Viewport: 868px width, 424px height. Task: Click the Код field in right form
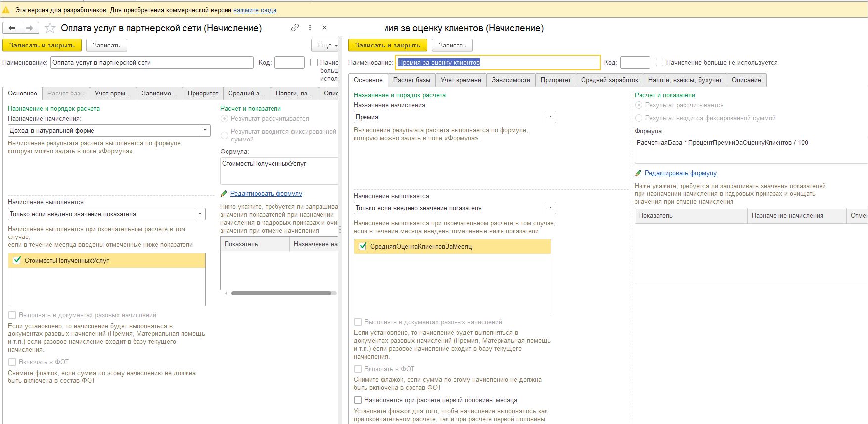(x=635, y=63)
